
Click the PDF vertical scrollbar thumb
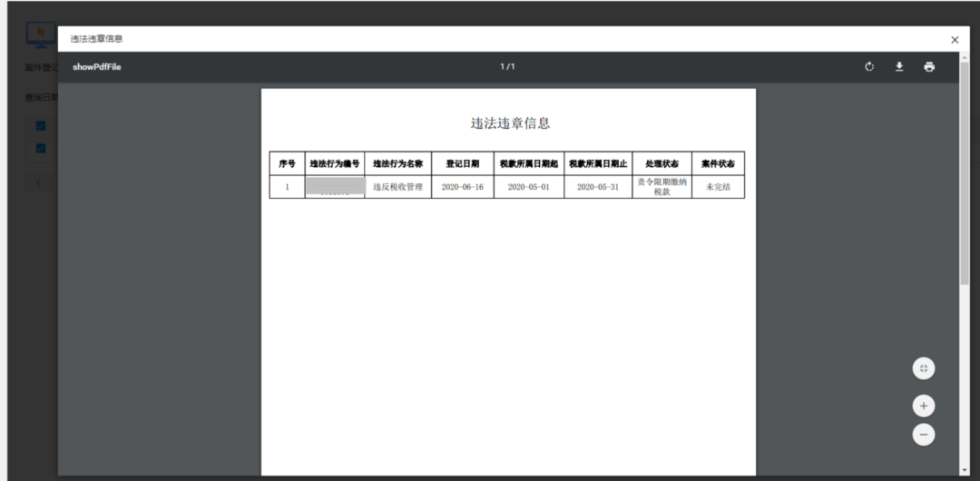[x=965, y=175]
